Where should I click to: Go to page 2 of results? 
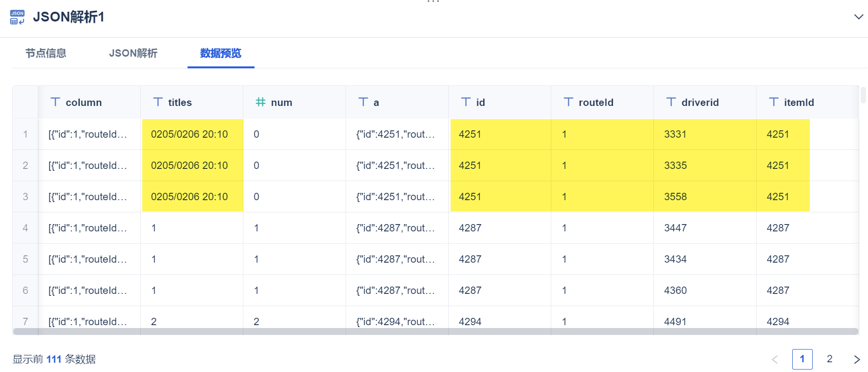click(x=829, y=359)
